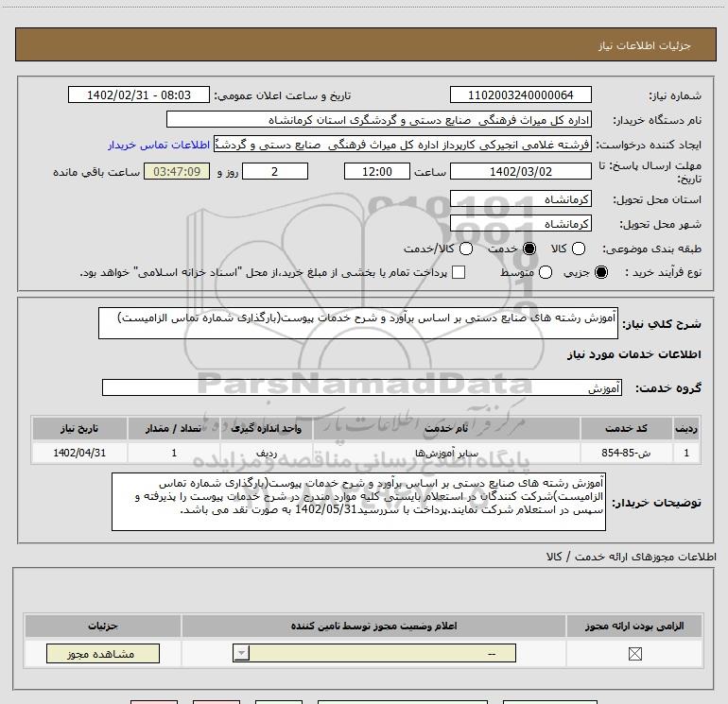Viewport: 728px width, 704px height.
Task: Click the الزامی بودن ارائه مجوز header
Action: pyautogui.click(x=634, y=626)
